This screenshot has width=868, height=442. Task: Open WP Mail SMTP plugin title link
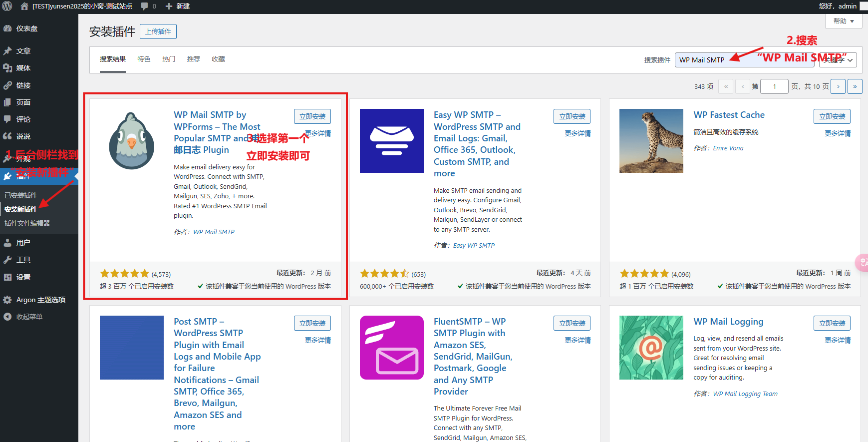(x=217, y=132)
